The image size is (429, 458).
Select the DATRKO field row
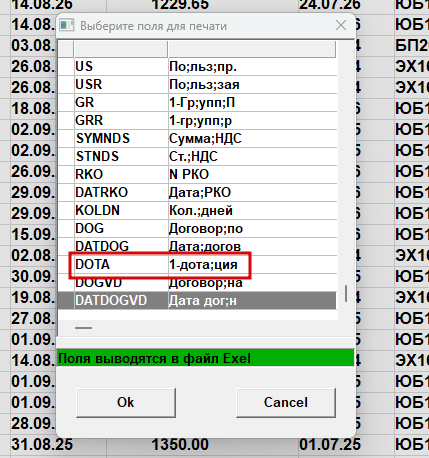coord(197,193)
